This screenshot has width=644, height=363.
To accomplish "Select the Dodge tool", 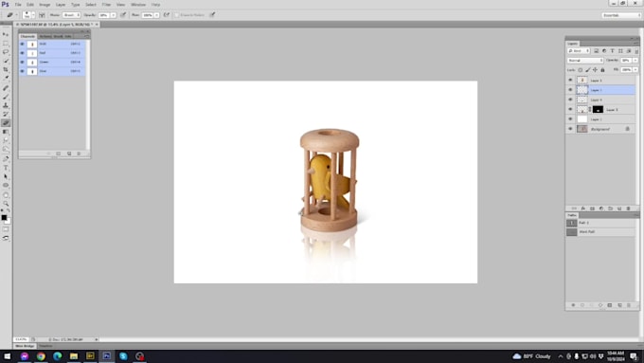I will pos(6,149).
